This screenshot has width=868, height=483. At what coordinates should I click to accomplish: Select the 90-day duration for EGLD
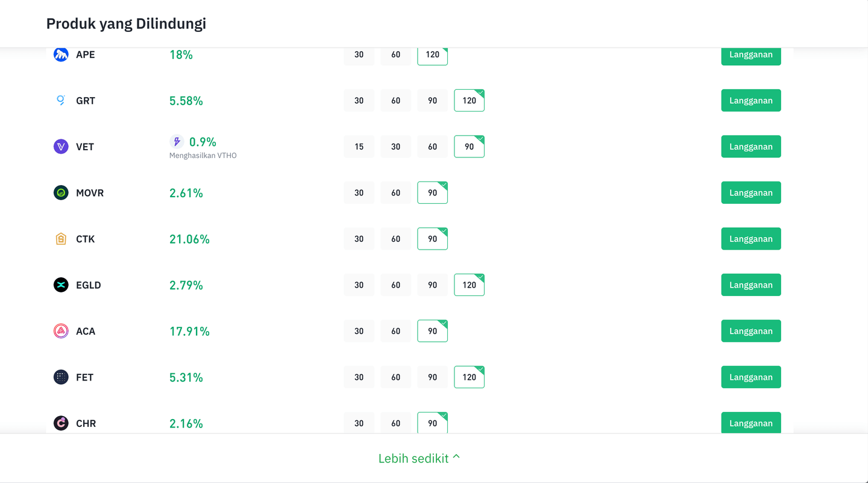click(x=432, y=285)
